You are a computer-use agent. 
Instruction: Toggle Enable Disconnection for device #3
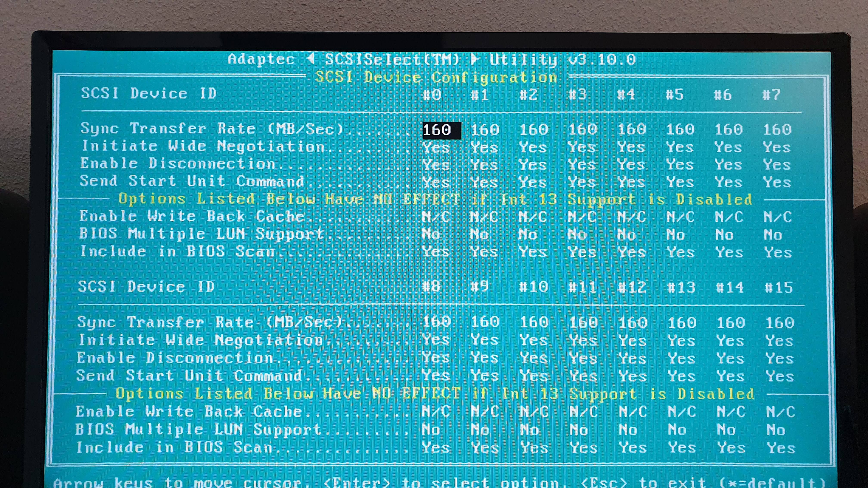[582, 165]
